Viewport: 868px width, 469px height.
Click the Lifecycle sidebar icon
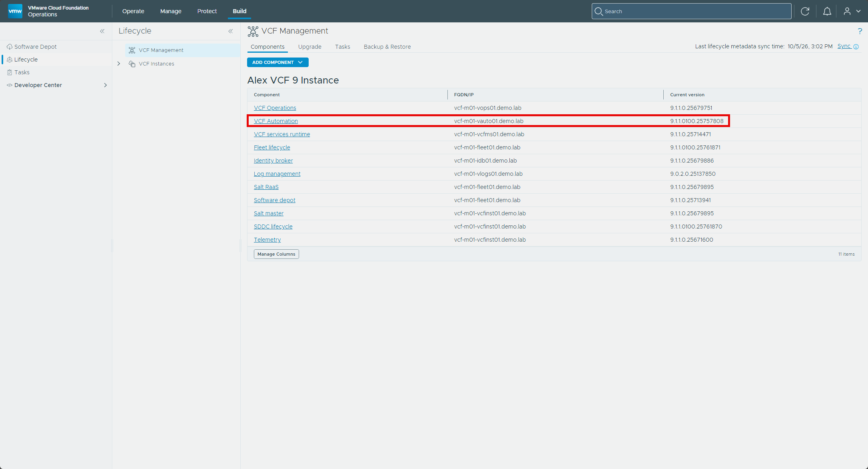pyautogui.click(x=10, y=60)
